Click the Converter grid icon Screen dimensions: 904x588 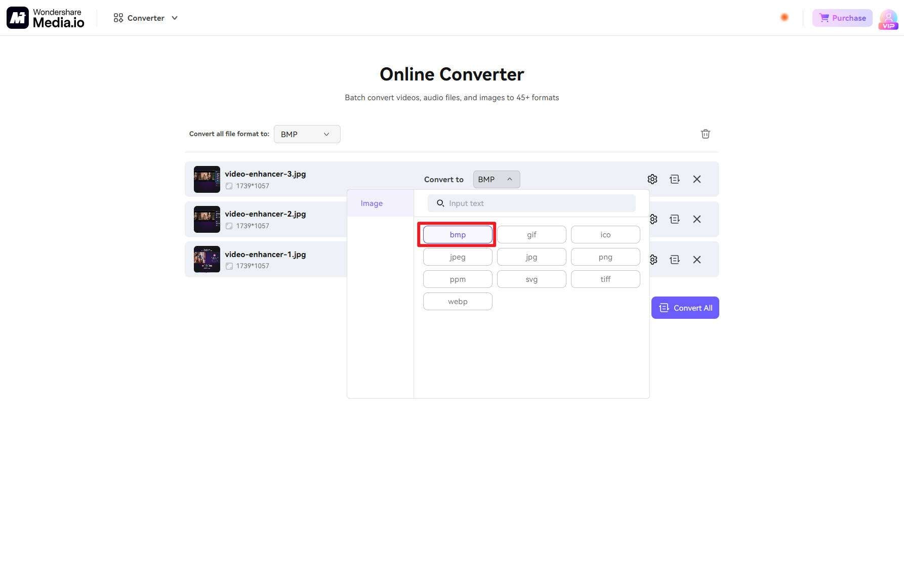(118, 18)
